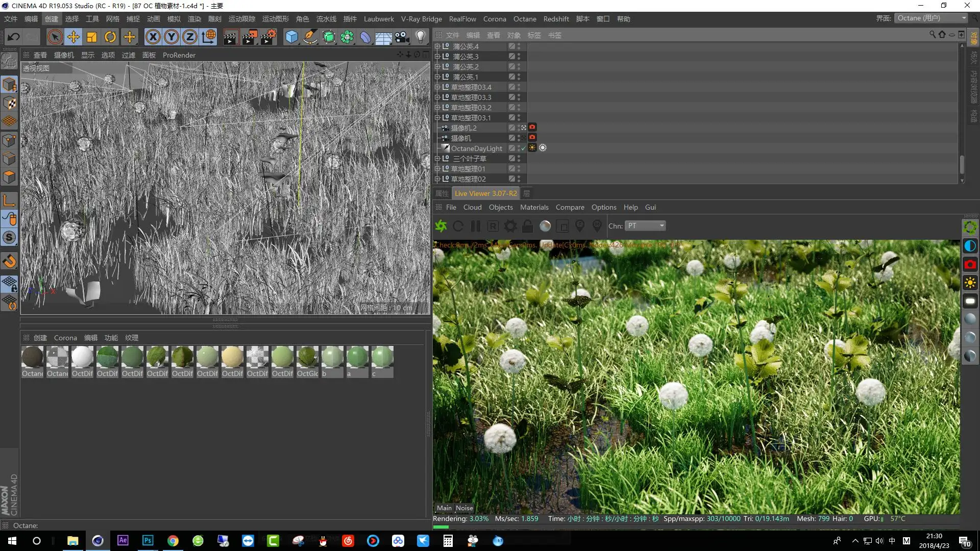980x551 pixels.
Task: Toggle OctaneDayLight enable checkmark
Action: point(524,148)
